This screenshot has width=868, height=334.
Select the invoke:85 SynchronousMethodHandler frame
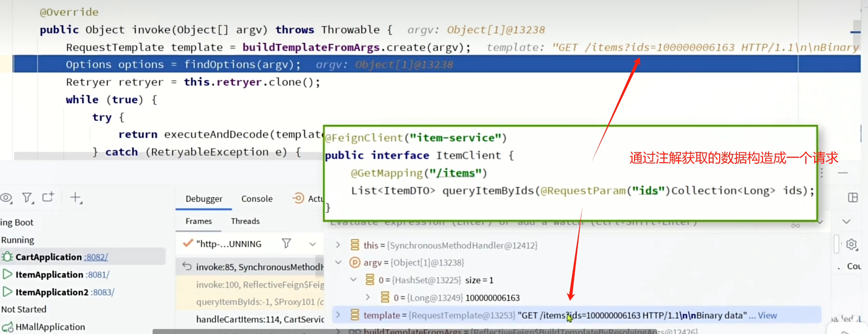[x=250, y=267]
